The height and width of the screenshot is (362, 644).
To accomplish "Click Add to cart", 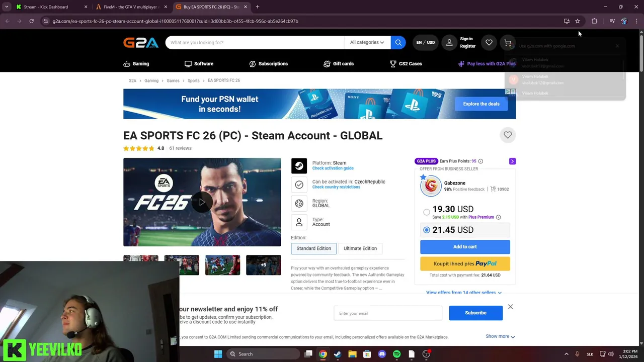I will point(465,247).
